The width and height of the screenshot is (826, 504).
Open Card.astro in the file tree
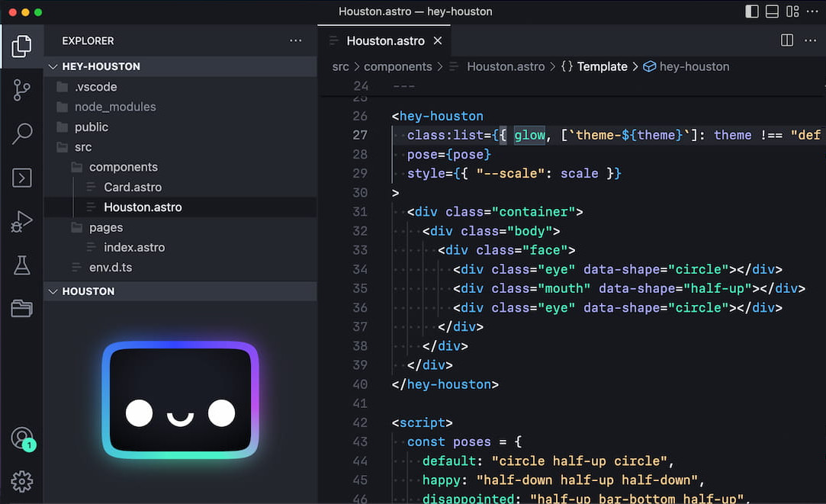pos(133,187)
